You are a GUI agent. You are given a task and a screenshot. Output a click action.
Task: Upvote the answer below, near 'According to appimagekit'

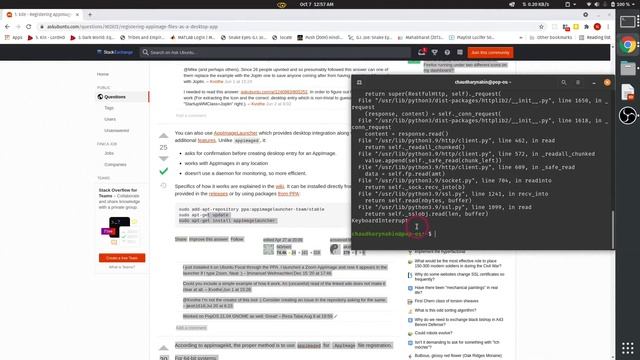163,348
